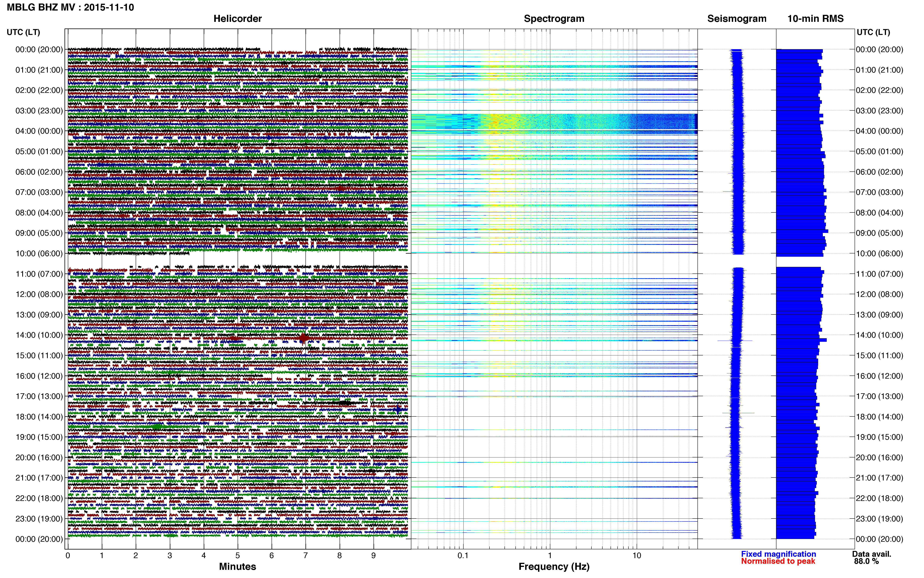Click 15:00 (11:00) on the RMS-side time axis
The width and height of the screenshot is (924, 578).
pos(879,355)
